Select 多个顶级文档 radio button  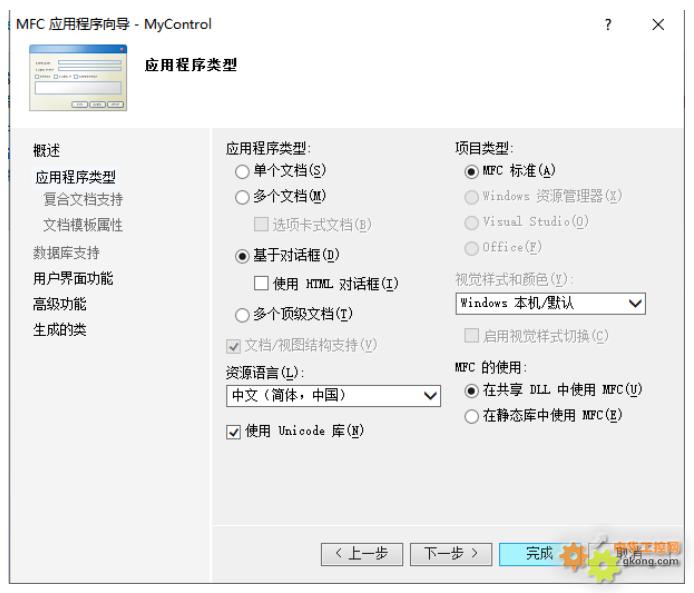(242, 316)
